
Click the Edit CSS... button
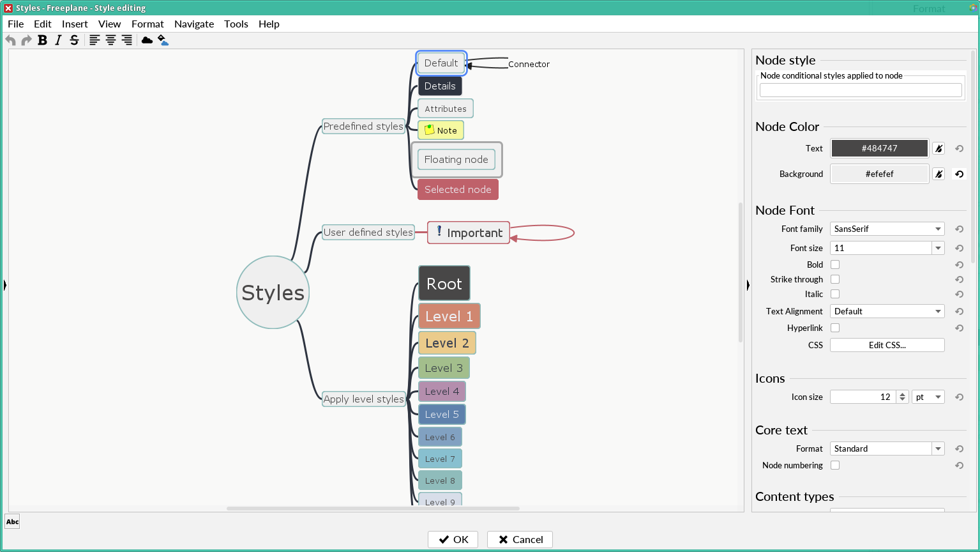pos(887,345)
